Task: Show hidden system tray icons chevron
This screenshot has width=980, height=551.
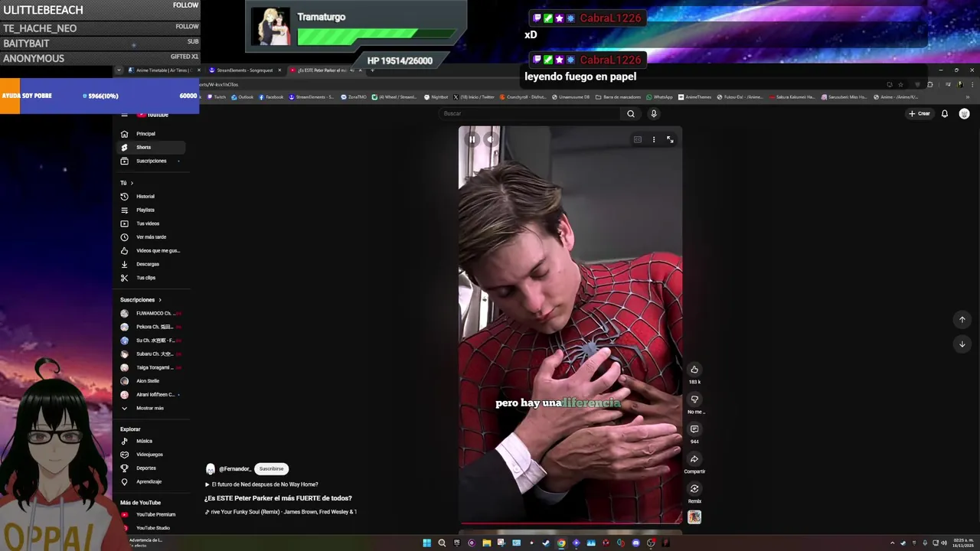Action: click(x=891, y=543)
